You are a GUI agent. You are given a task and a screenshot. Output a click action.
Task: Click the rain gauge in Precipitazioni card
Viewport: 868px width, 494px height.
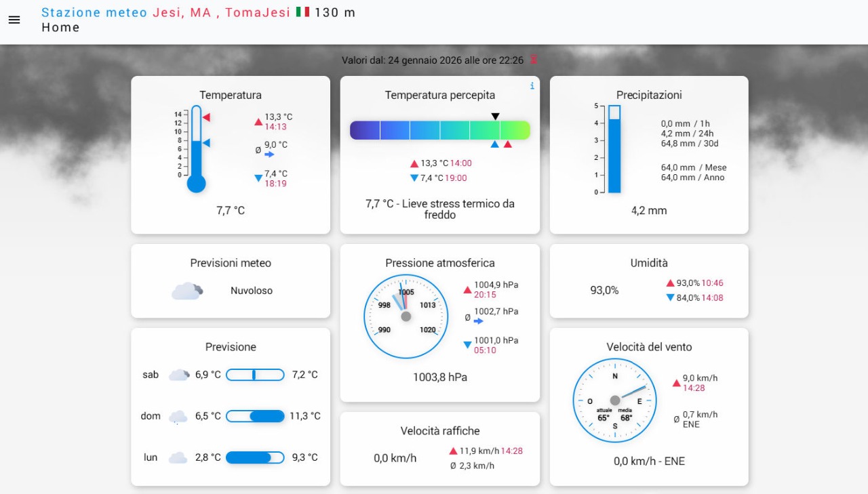point(614,149)
